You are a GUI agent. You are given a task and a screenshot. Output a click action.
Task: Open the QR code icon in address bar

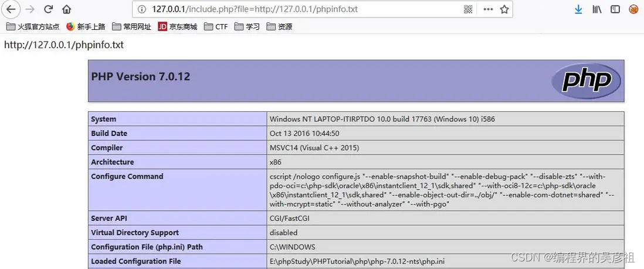coord(468,9)
